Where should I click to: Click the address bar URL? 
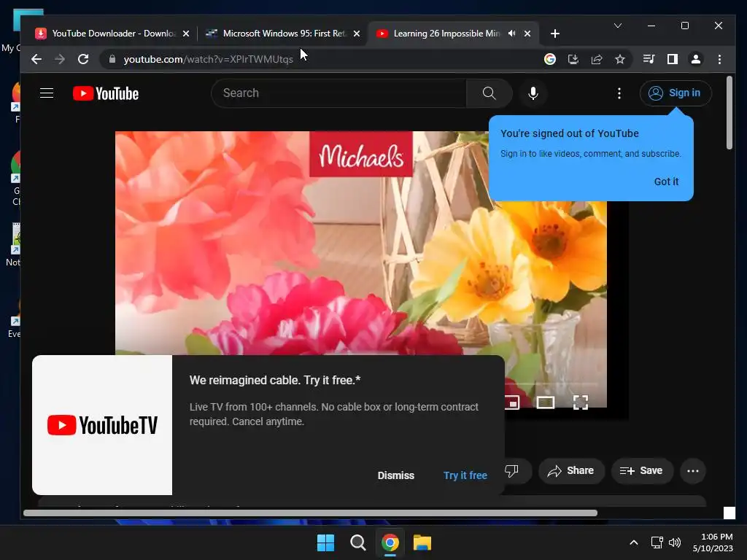[x=208, y=59]
